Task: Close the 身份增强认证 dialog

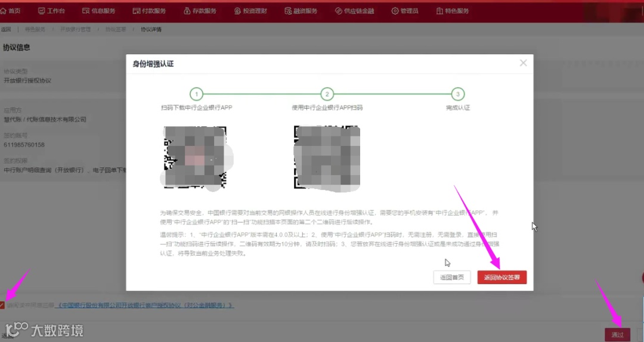Action: [x=524, y=63]
